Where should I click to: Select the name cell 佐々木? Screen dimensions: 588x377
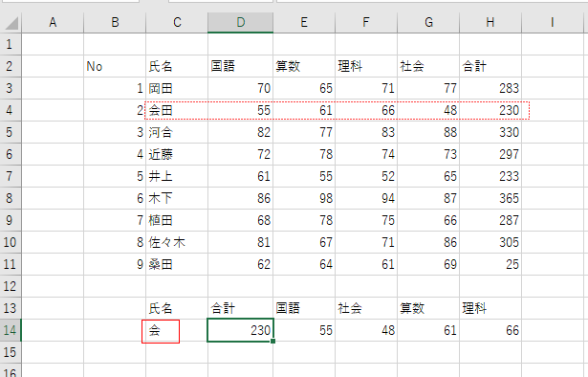(177, 242)
